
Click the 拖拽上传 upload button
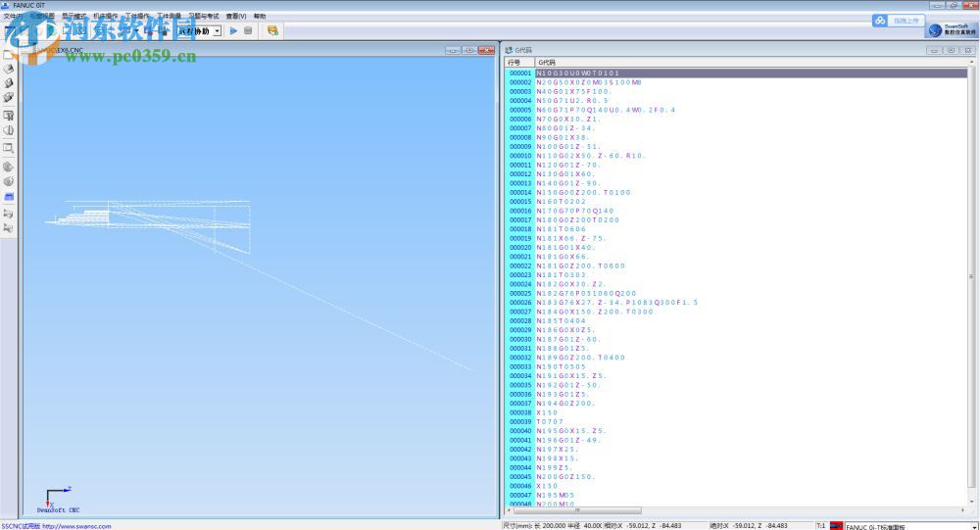(x=906, y=21)
